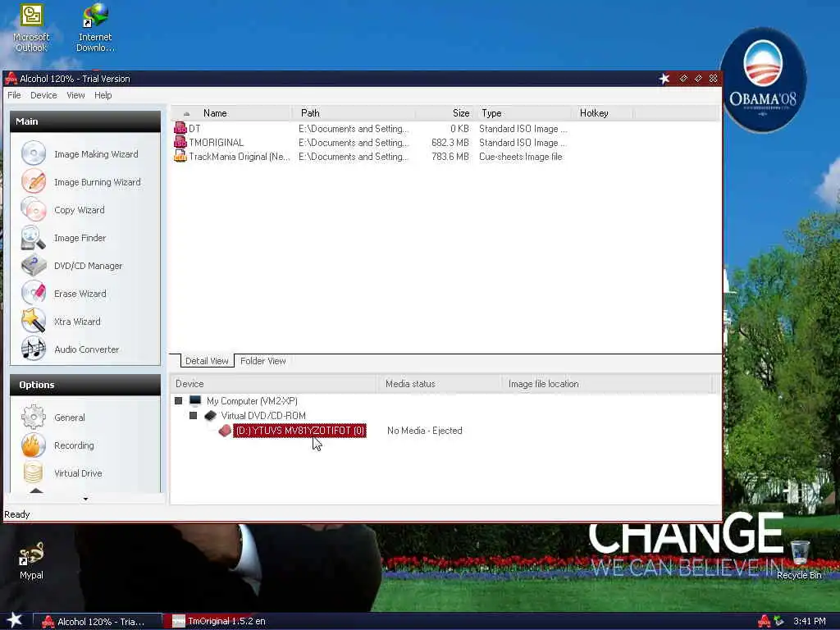Viewport: 840px width, 630px height.
Task: Click the 682.3 MB size cell
Action: click(450, 143)
